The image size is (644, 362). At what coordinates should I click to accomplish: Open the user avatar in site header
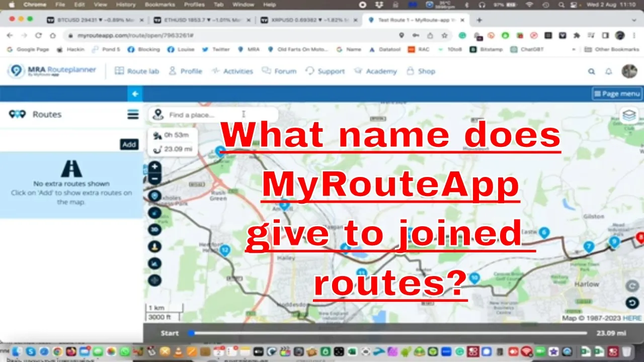(x=629, y=71)
